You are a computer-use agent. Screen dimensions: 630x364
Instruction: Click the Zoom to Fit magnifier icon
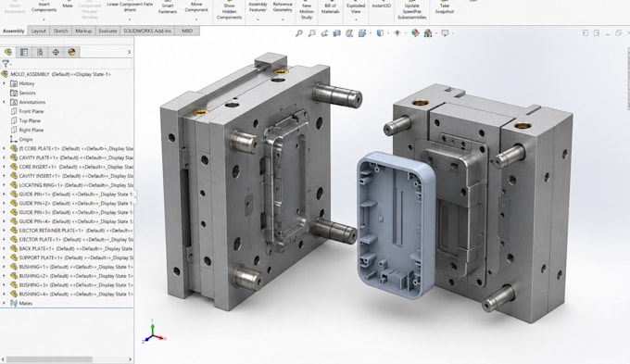tap(299, 33)
